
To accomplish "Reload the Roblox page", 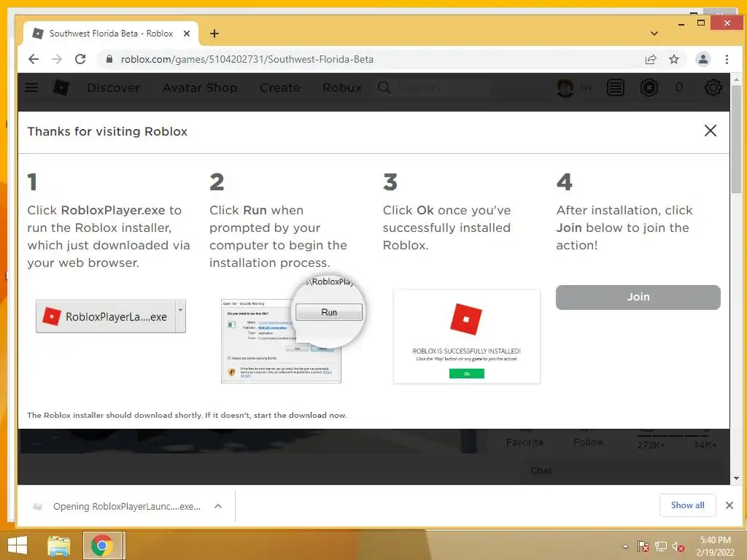I will [80, 59].
